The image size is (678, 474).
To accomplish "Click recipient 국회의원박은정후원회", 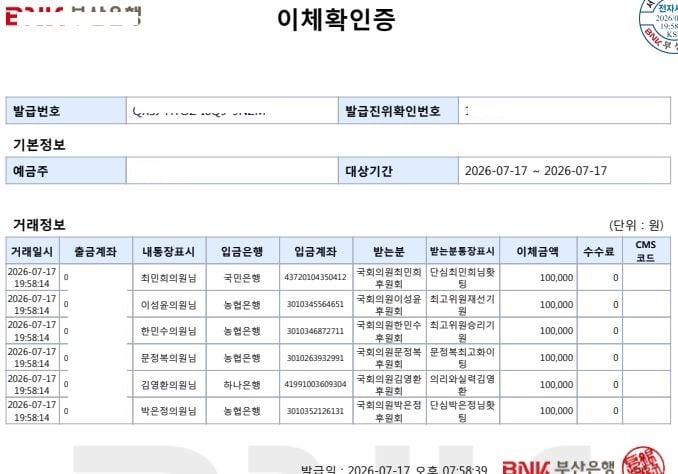I will point(389,411).
